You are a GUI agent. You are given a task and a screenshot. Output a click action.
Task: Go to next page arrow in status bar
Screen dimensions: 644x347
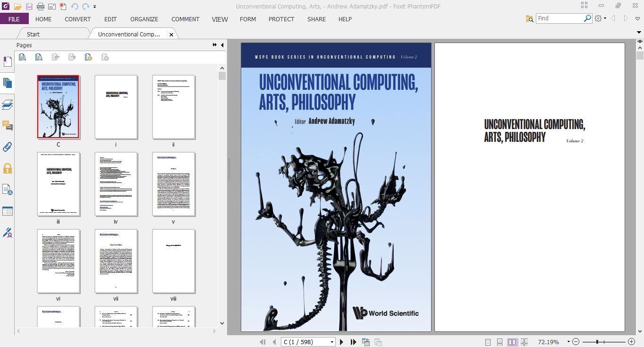342,342
